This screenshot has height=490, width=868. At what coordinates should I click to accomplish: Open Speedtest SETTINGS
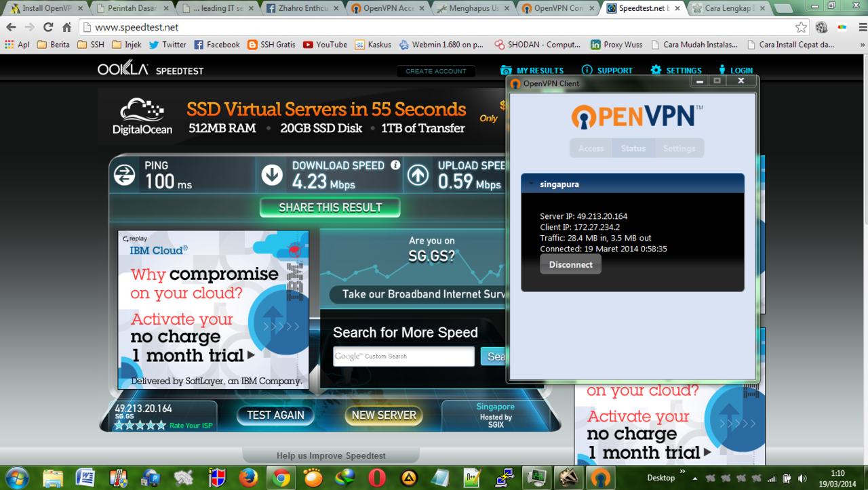pos(676,70)
